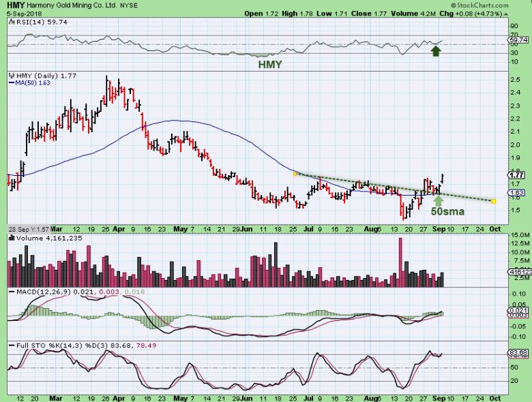Click the HMY ticker symbol in the header
The height and width of the screenshot is (402, 532).
[x=16, y=5]
